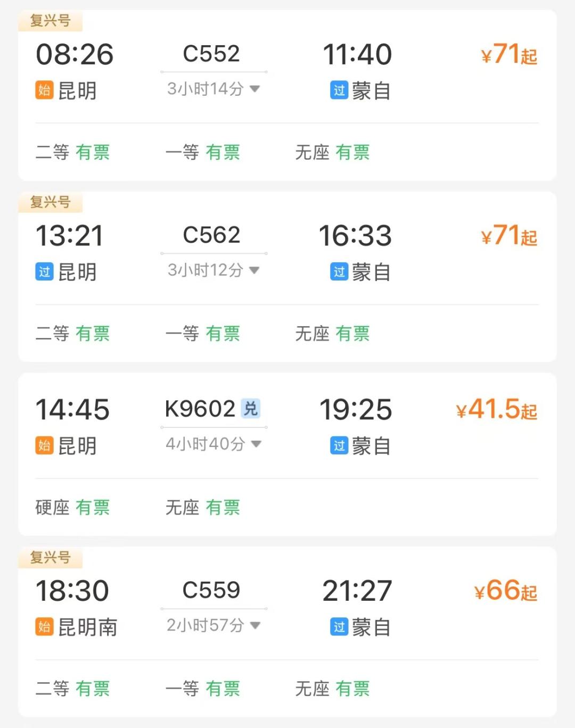Select 无座 有票 on train C562
Image resolution: width=575 pixels, height=728 pixels.
pos(332,334)
